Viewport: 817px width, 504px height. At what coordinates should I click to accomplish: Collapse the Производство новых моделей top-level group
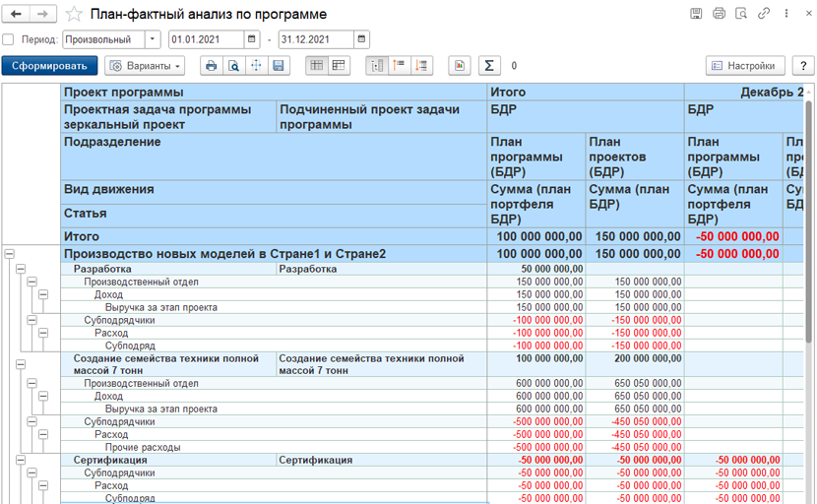10,254
